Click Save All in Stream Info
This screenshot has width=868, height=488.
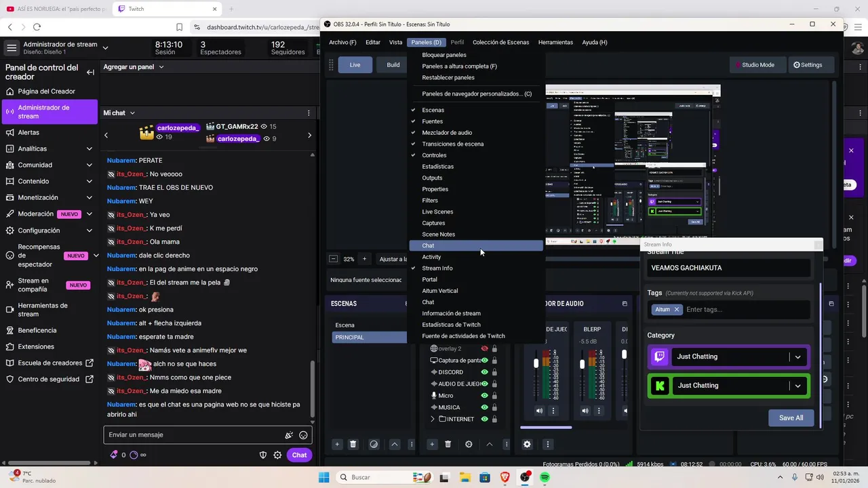click(791, 418)
